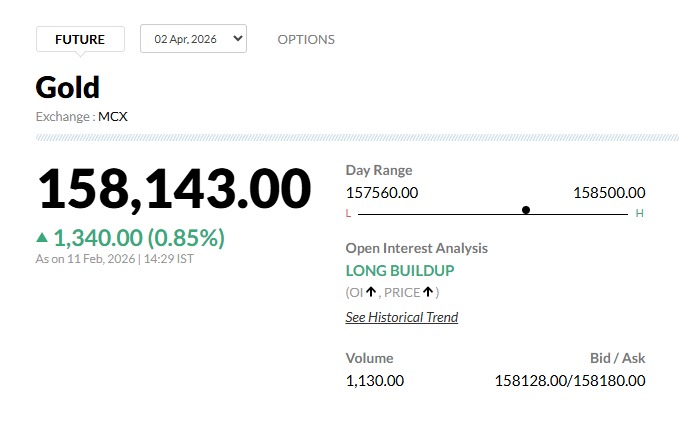The image size is (679, 431).
Task: Click the day low value 157560.00
Action: [x=382, y=192]
